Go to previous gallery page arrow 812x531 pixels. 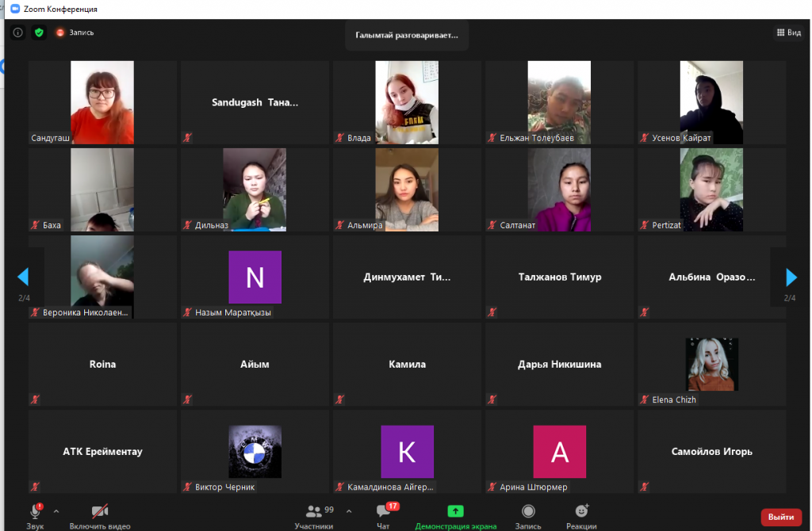pos(23,277)
